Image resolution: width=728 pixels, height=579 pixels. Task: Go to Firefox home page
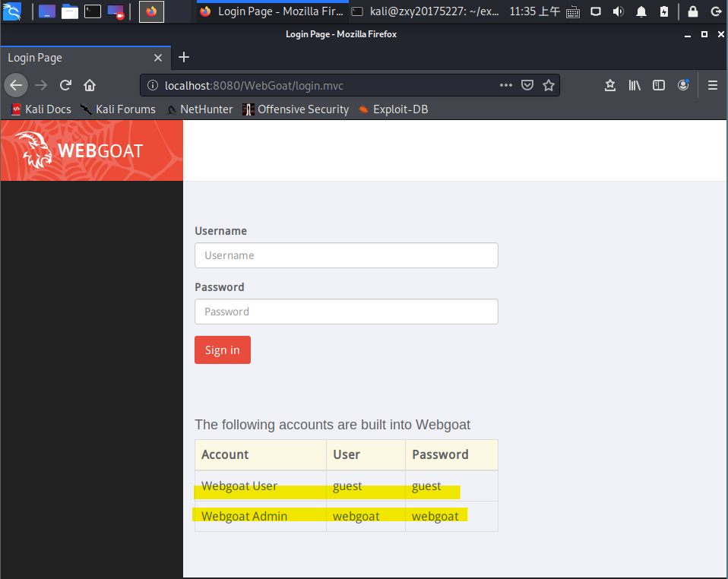click(x=90, y=85)
